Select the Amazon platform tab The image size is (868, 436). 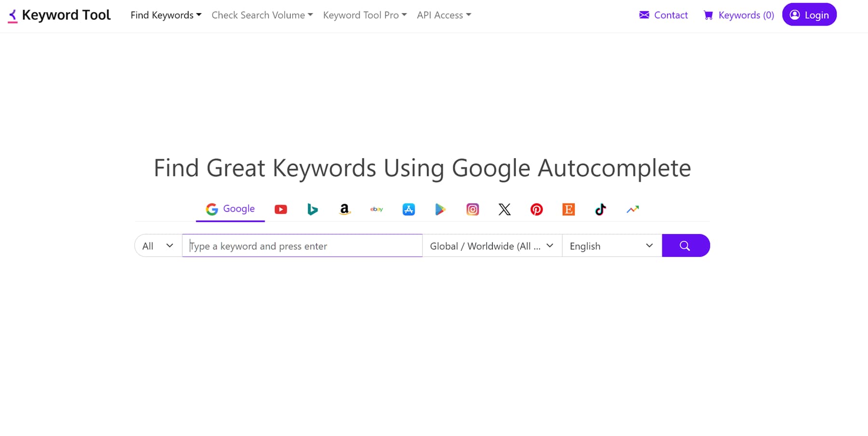click(x=344, y=209)
